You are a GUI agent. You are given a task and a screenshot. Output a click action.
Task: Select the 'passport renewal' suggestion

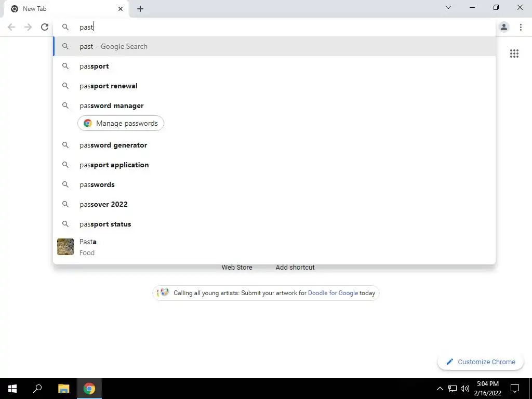point(274,86)
